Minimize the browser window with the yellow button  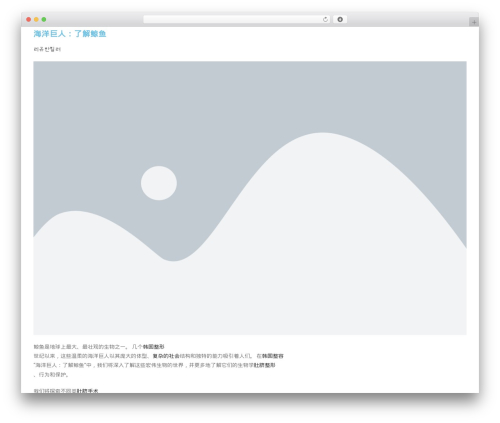coord(36,19)
